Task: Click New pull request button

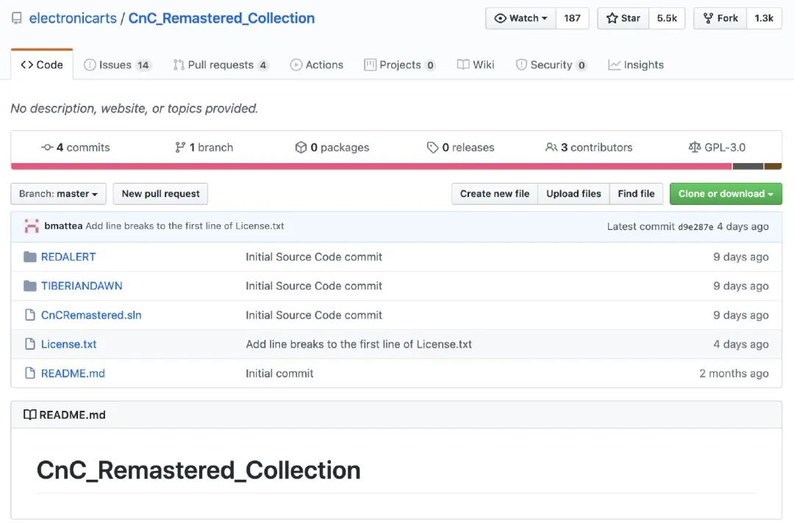Action: [160, 194]
